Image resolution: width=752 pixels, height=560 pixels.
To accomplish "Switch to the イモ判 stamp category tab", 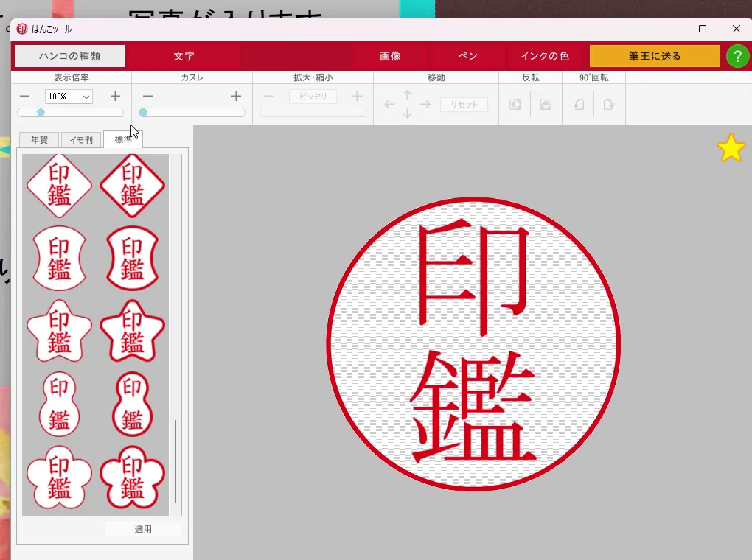I will tap(81, 140).
